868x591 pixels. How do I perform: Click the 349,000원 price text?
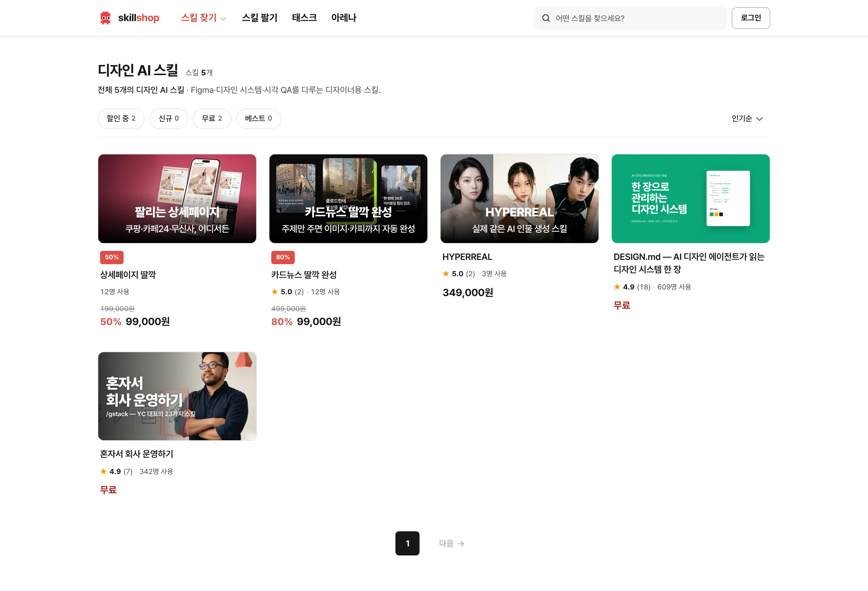tap(468, 292)
